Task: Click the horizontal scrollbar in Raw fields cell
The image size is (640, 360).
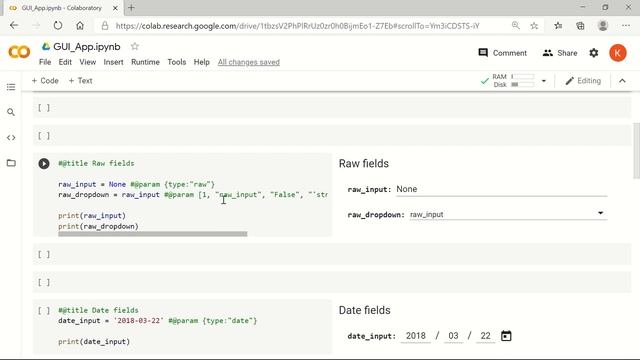Action: click(153, 234)
